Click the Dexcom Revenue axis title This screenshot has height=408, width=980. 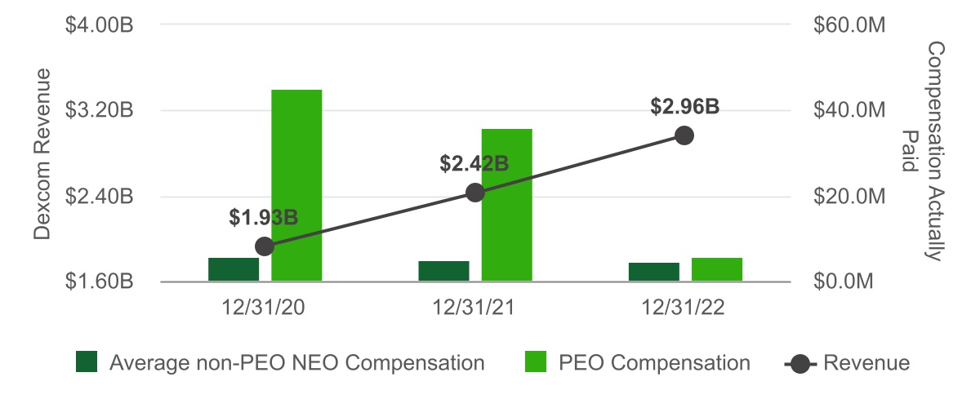click(42, 153)
